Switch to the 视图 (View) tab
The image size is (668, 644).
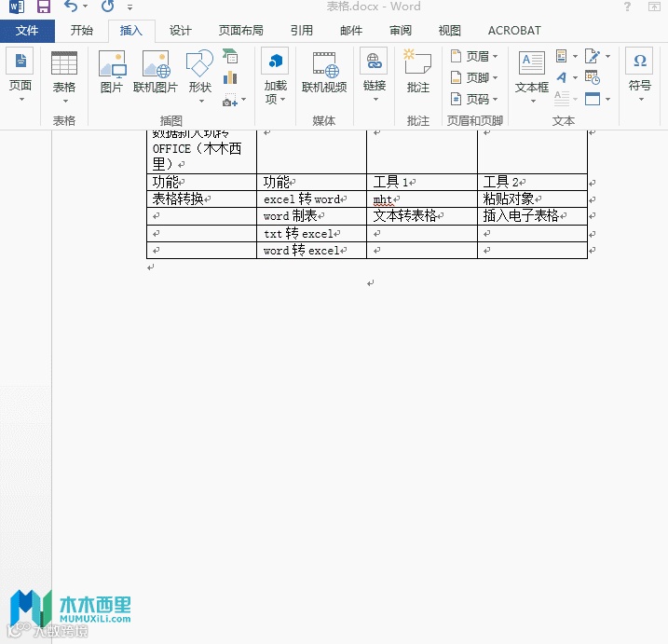[x=450, y=31]
